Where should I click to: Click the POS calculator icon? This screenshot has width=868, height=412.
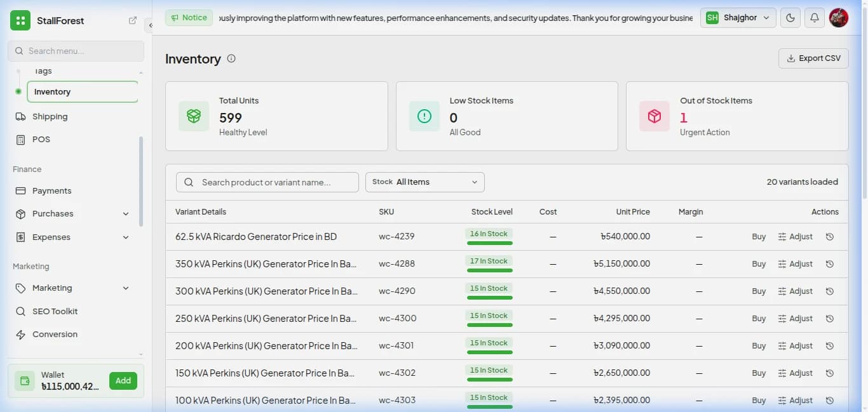tap(20, 139)
